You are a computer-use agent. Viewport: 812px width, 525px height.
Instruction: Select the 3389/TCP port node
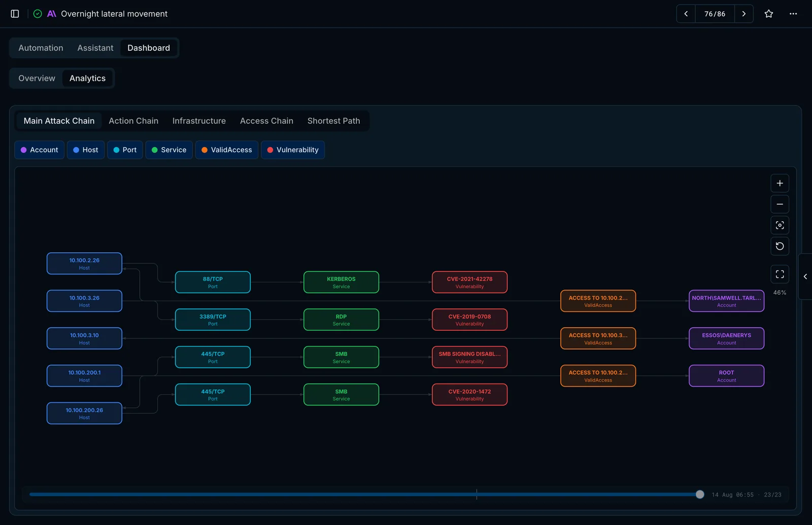pyautogui.click(x=213, y=320)
